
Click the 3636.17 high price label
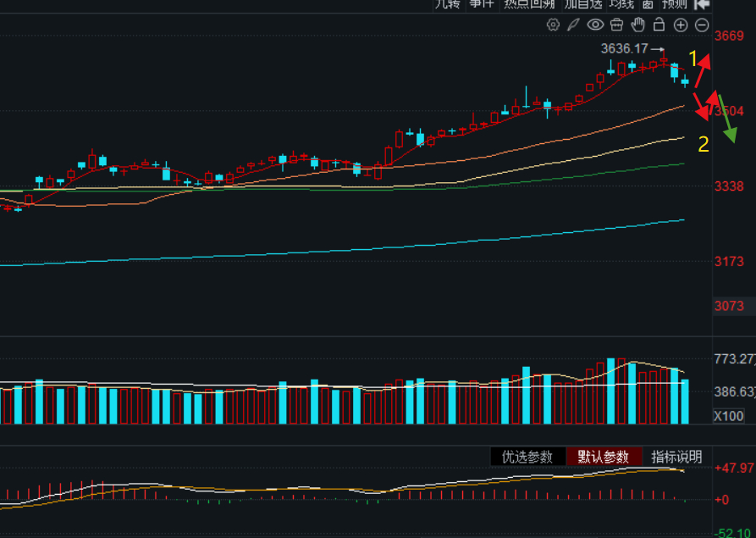click(625, 49)
